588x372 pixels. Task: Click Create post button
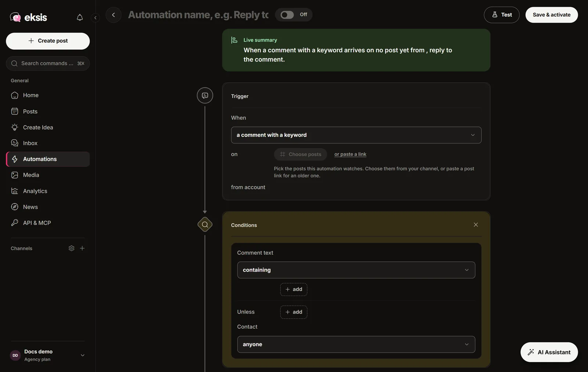tap(48, 41)
